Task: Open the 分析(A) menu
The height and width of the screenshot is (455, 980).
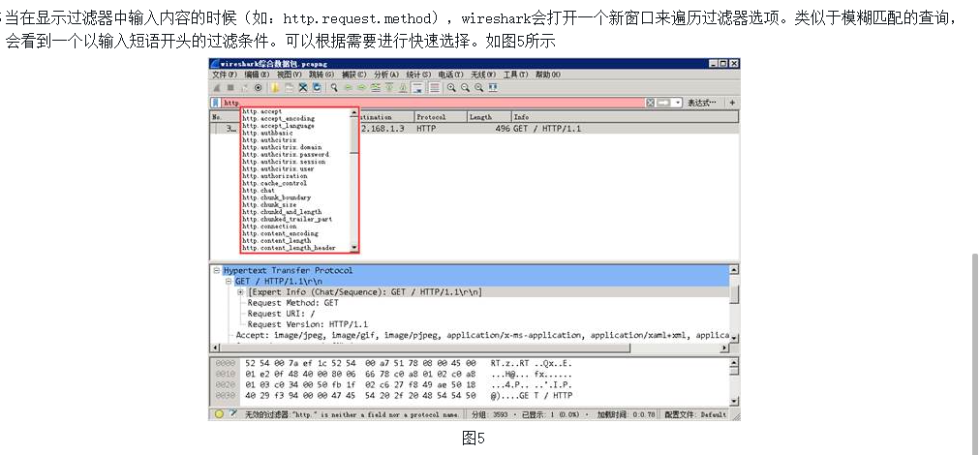Action: (x=386, y=75)
